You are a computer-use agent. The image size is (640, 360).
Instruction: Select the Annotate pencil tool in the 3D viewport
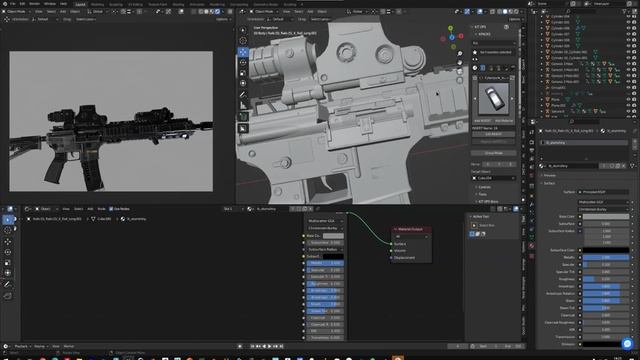point(243,95)
